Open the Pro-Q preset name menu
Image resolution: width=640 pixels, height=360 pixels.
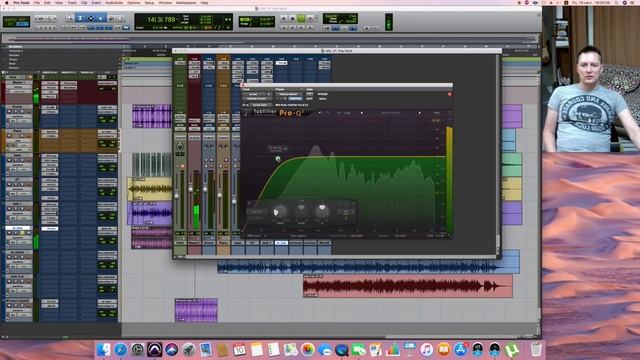(x=391, y=113)
